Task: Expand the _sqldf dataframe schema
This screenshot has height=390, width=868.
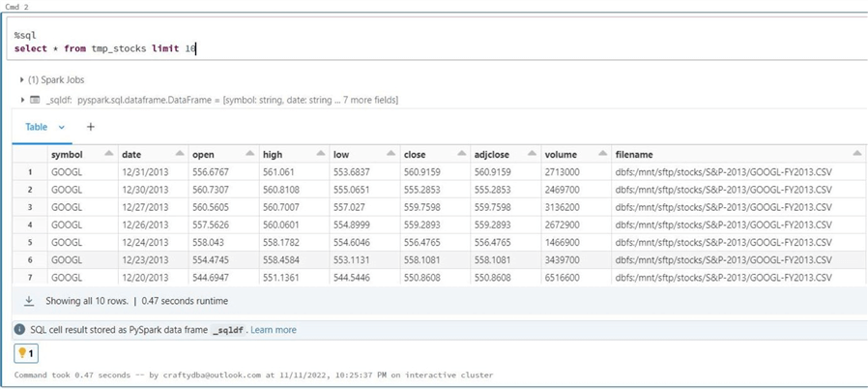Action: point(22,100)
